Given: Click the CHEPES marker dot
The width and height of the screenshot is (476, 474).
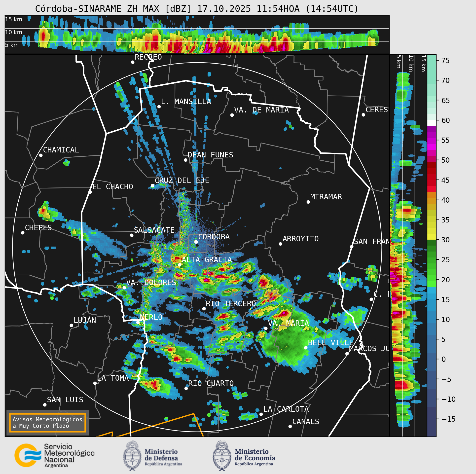Looking at the screenshot, I should tap(23, 233).
